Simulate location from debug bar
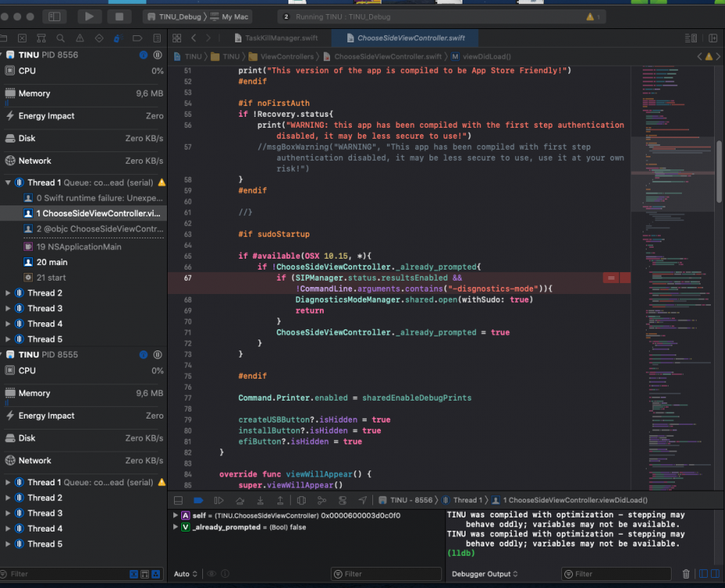This screenshot has height=588, width=725. pos(362,500)
